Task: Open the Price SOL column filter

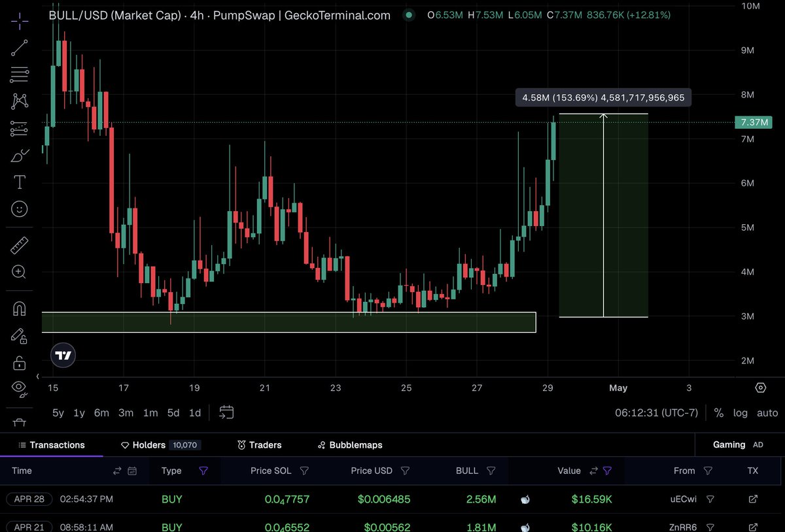Action: pyautogui.click(x=304, y=471)
